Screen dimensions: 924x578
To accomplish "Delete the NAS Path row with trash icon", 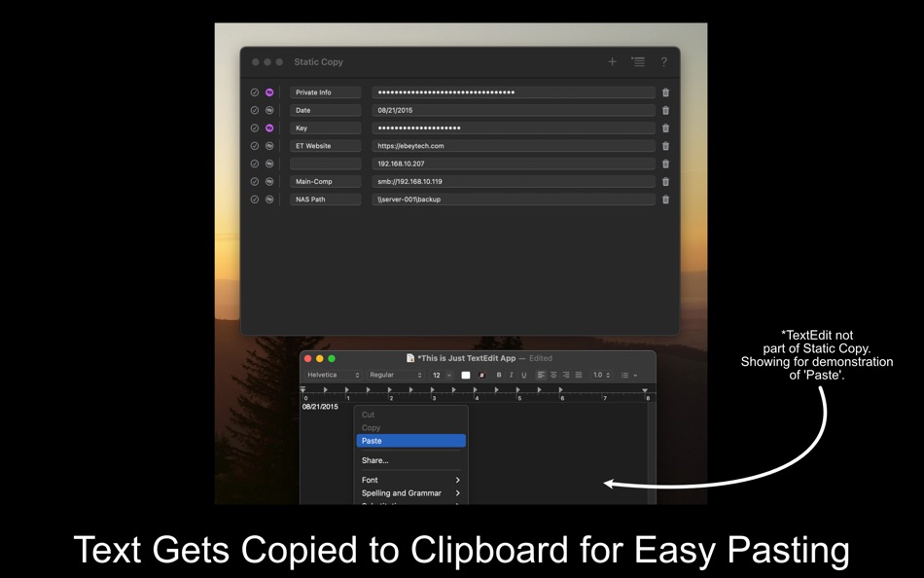I will [665, 199].
